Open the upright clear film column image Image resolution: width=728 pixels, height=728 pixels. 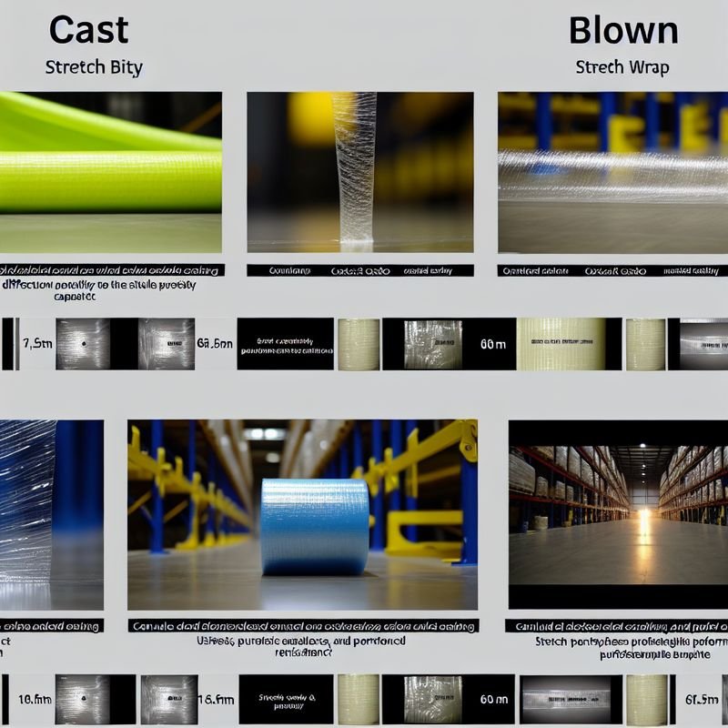click(x=359, y=171)
